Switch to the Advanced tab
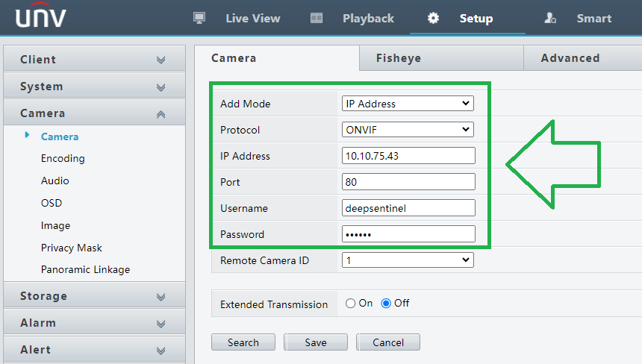This screenshot has width=642, height=364. pos(570,58)
